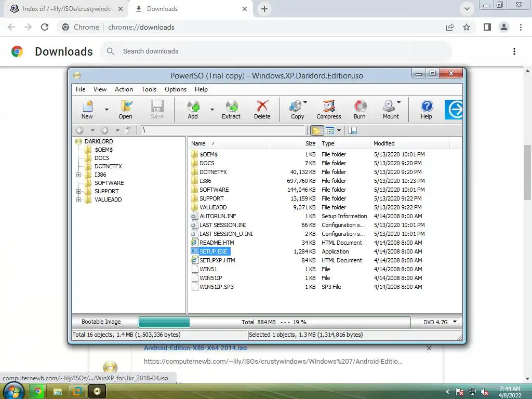Image resolution: width=532 pixels, height=399 pixels.
Task: Open the Mount button dropdown arrow
Action: (x=398, y=102)
